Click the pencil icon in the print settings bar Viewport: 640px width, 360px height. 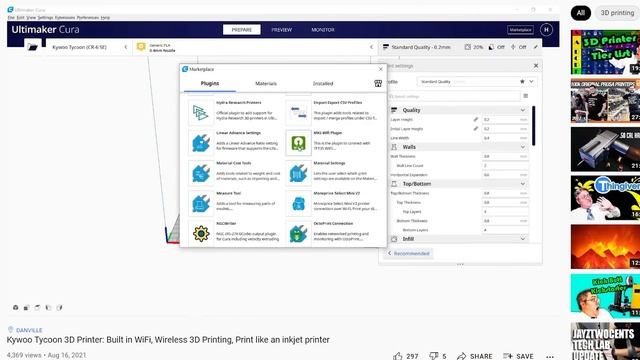point(536,47)
